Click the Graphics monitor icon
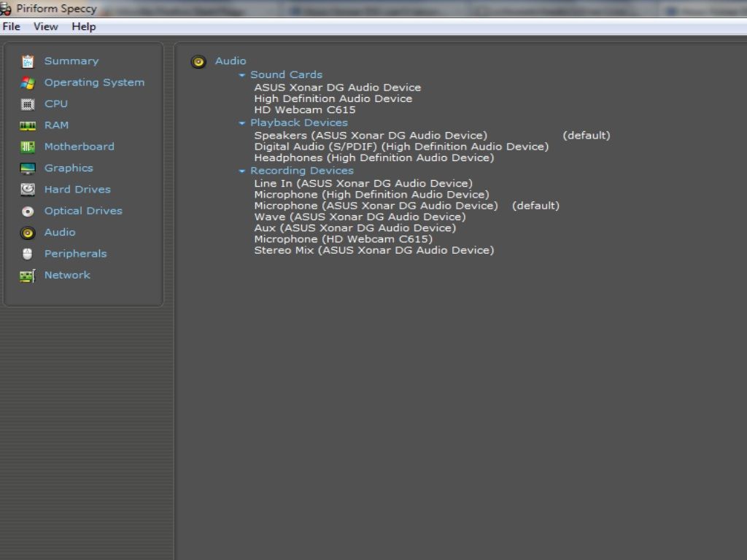Viewport: 747px width, 560px height. [28, 168]
